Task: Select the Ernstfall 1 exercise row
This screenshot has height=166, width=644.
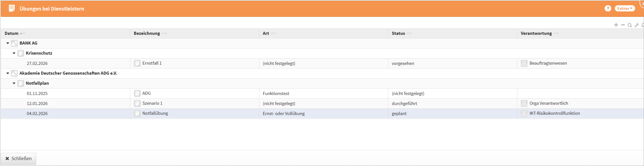Action: click(152, 63)
